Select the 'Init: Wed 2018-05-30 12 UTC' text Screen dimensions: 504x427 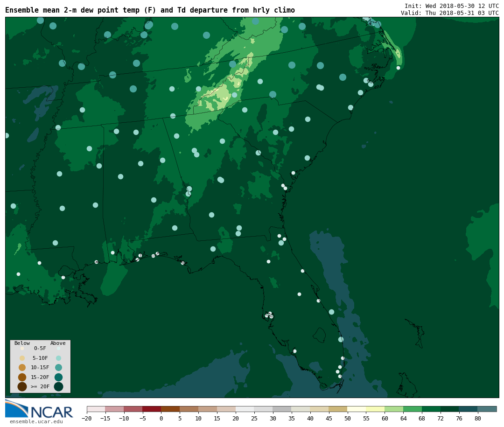point(452,6)
